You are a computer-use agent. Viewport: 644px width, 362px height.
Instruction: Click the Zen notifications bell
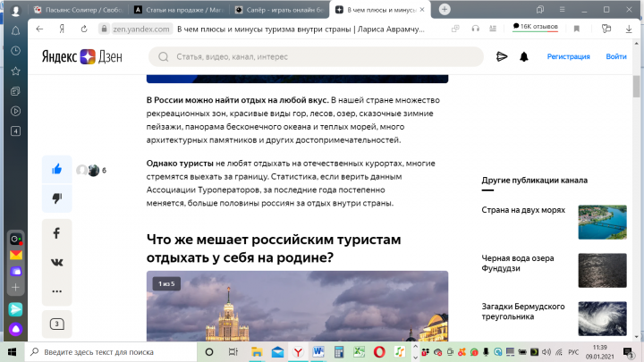[523, 56]
